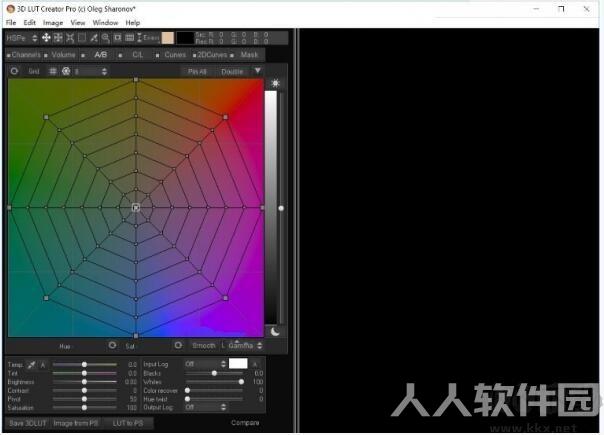The width and height of the screenshot is (604, 435).
Task: Toggle the C/L tab checkbox marker
Action: coord(120,56)
